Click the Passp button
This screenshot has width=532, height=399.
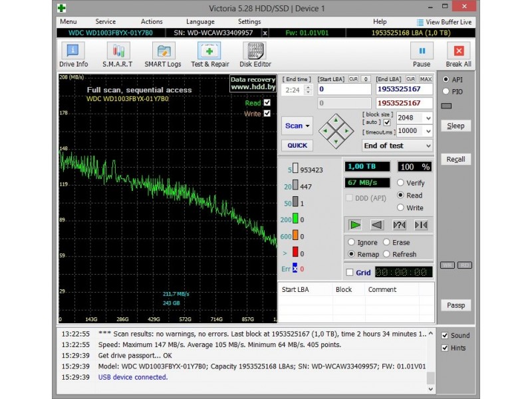pyautogui.click(x=456, y=305)
